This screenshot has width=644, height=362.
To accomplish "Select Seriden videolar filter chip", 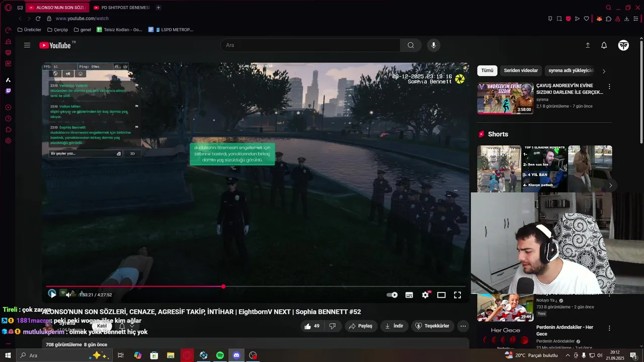I will (521, 70).
